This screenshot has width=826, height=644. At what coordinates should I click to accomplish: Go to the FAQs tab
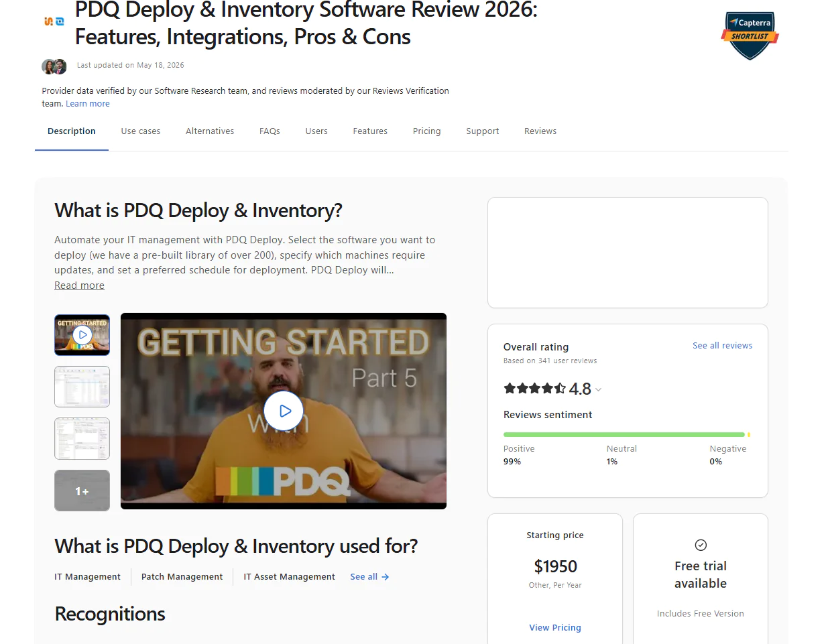tap(270, 131)
